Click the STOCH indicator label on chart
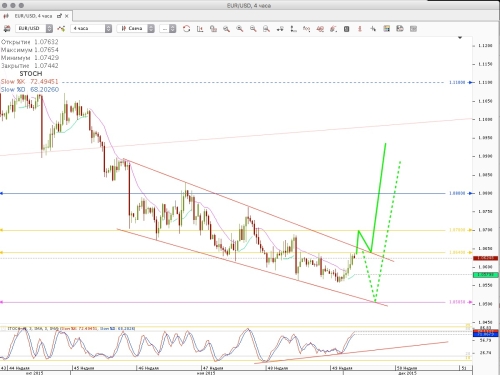The height and width of the screenshot is (375, 500). [31, 73]
